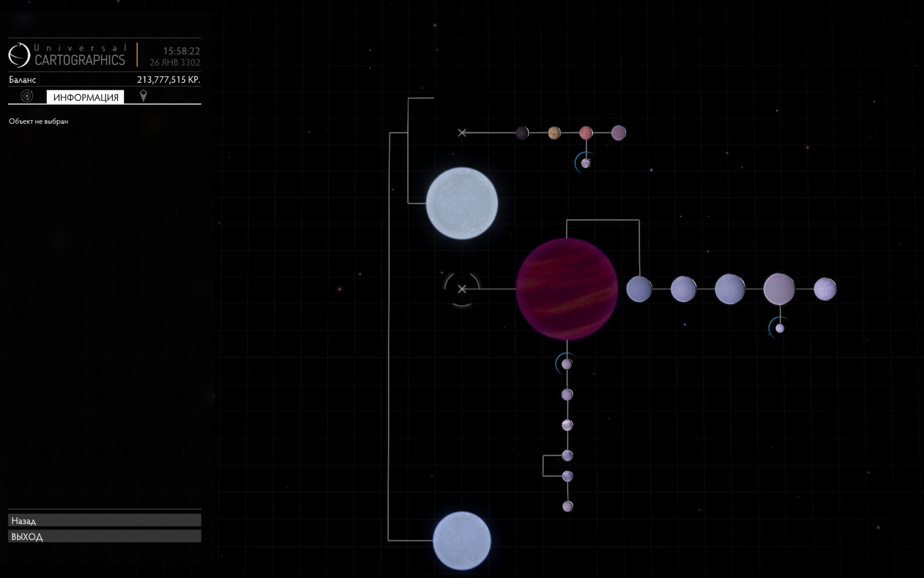Select the dark first planet in top row
The height and width of the screenshot is (578, 924).
(522, 132)
